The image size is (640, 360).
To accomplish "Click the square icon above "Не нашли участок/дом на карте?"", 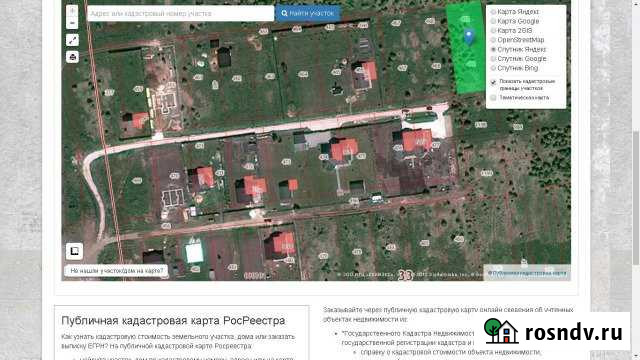I will coord(74,251).
